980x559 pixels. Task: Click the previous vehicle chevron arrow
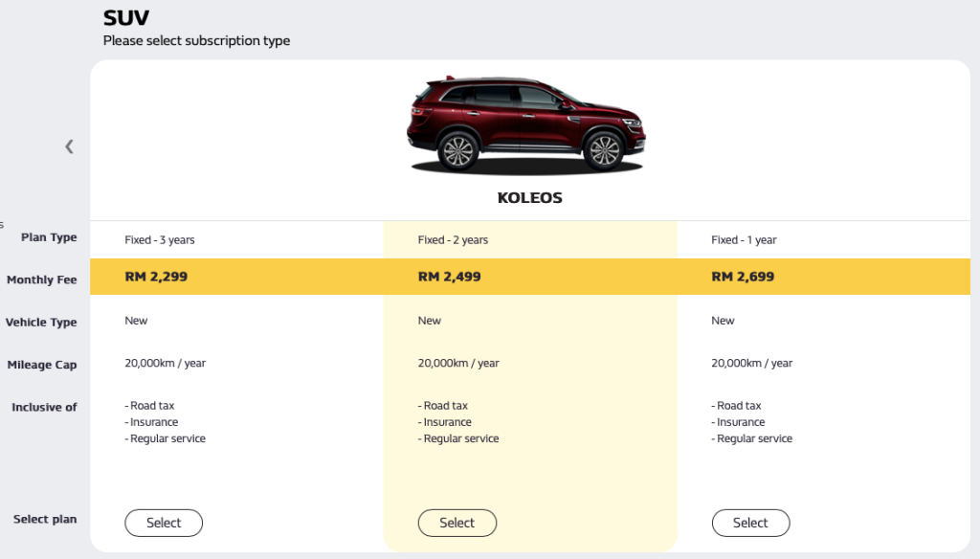[69, 146]
